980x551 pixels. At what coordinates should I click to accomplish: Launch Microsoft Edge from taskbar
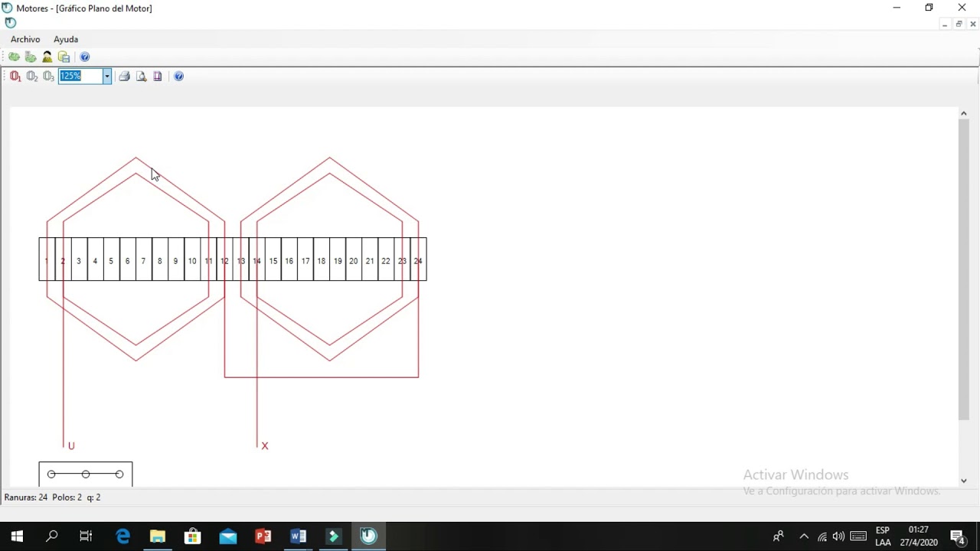pyautogui.click(x=122, y=536)
